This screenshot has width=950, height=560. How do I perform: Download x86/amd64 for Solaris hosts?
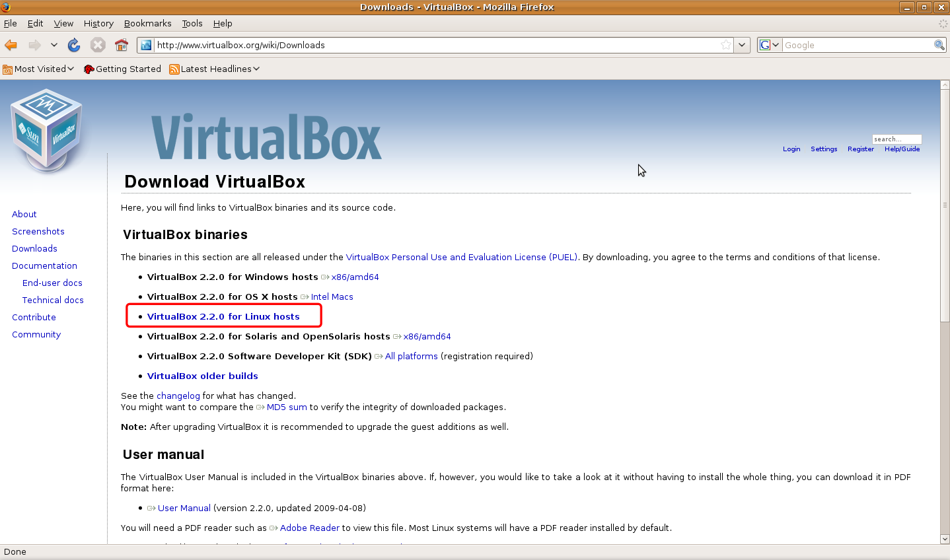coord(427,336)
